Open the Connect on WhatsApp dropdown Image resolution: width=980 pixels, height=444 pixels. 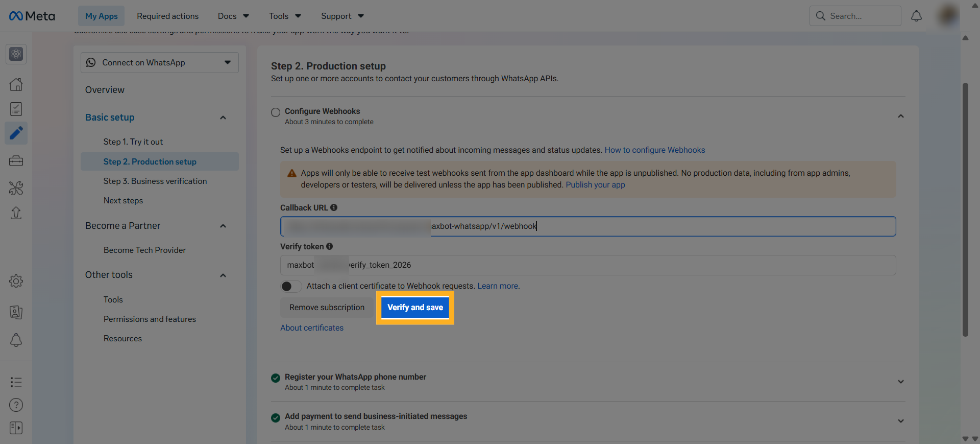[x=159, y=62]
